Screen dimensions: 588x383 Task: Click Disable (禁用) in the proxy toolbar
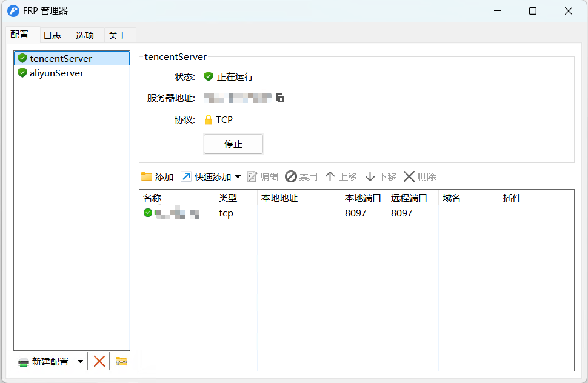point(301,176)
